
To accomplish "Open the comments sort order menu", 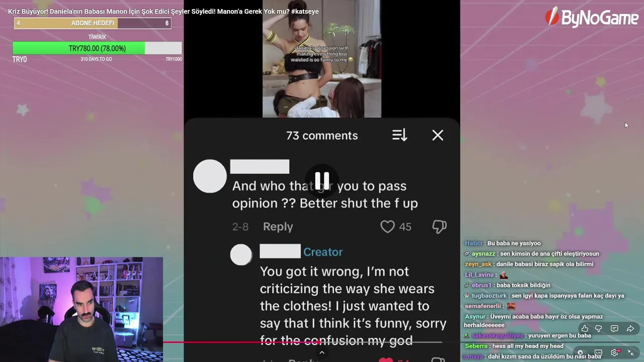I will coord(399,135).
